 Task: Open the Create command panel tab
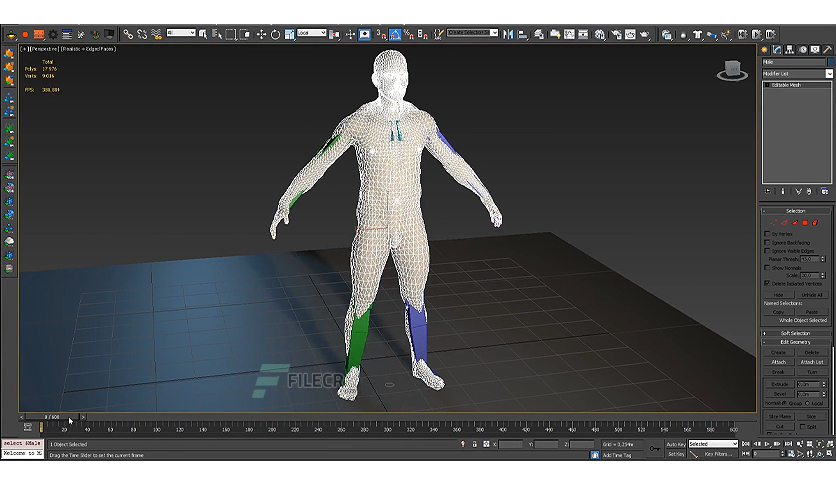pyautogui.click(x=765, y=50)
